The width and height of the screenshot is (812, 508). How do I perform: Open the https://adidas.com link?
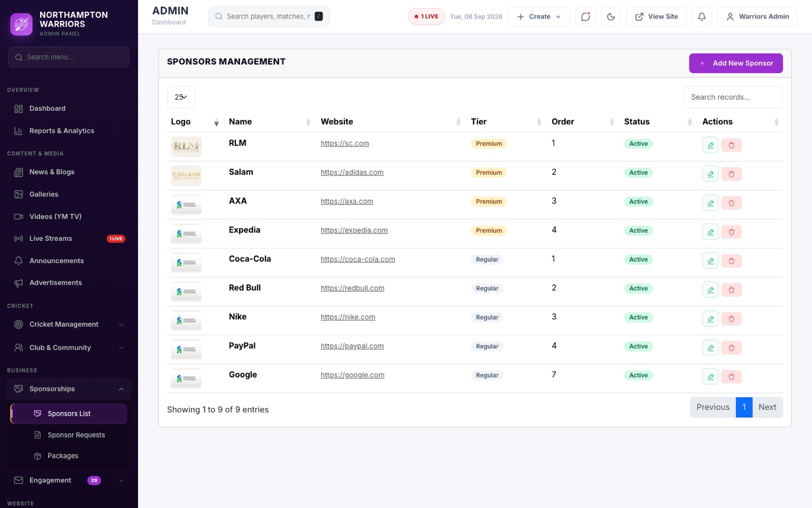[x=352, y=172]
